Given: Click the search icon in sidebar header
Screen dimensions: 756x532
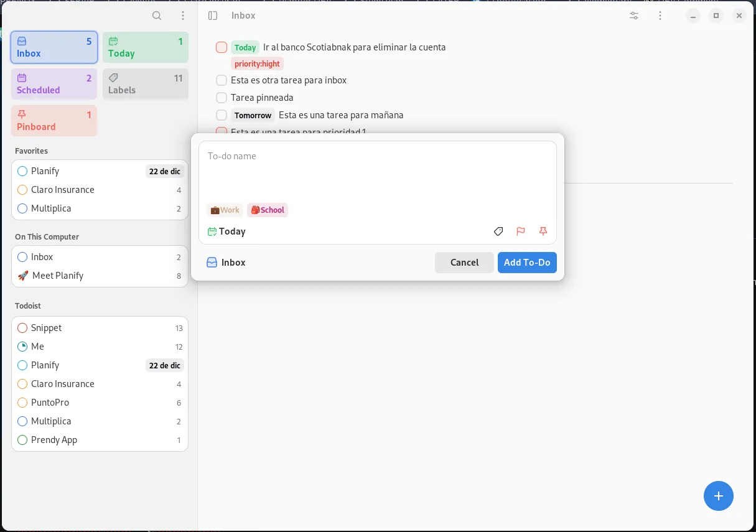Looking at the screenshot, I should pyautogui.click(x=157, y=16).
